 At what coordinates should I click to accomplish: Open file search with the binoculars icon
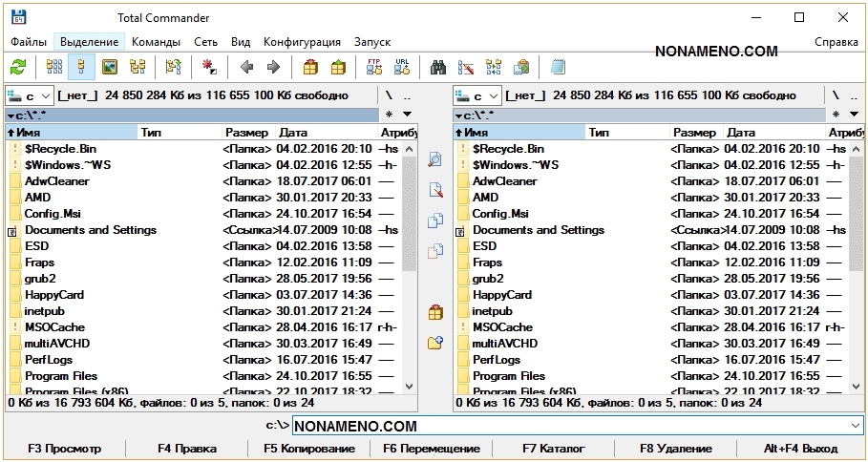(438, 68)
